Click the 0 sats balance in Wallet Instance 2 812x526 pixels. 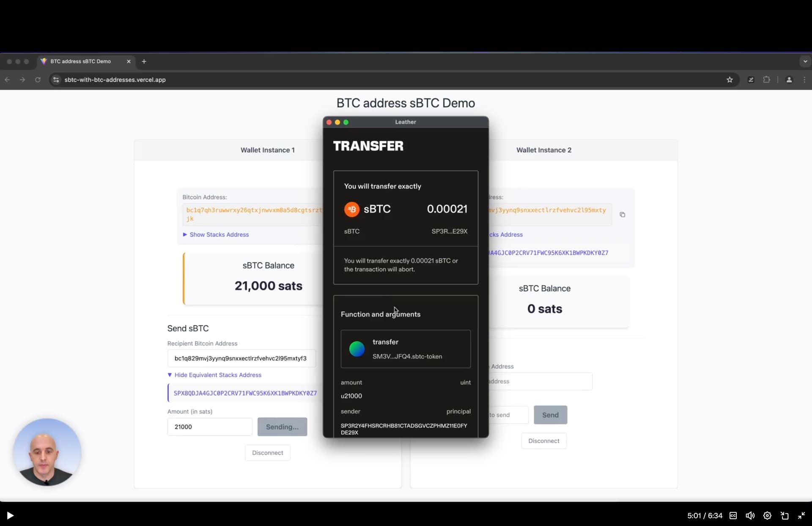tap(544, 308)
